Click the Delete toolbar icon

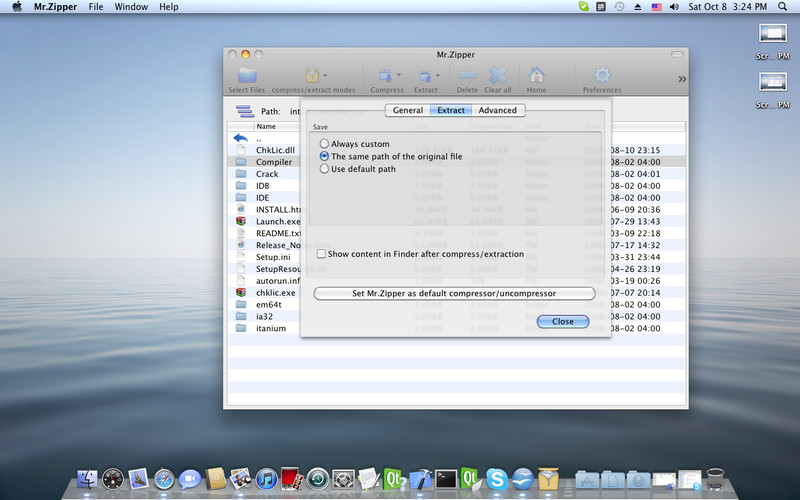tap(467, 76)
